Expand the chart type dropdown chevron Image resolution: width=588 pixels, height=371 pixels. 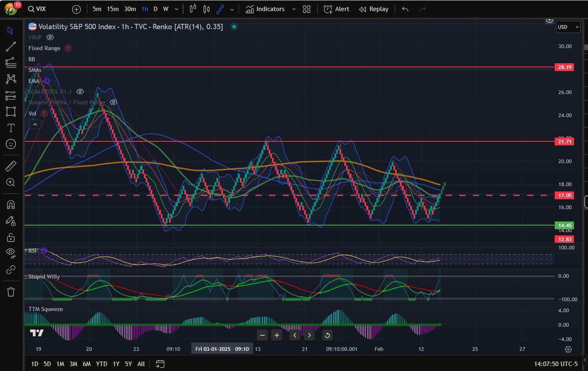coord(232,9)
